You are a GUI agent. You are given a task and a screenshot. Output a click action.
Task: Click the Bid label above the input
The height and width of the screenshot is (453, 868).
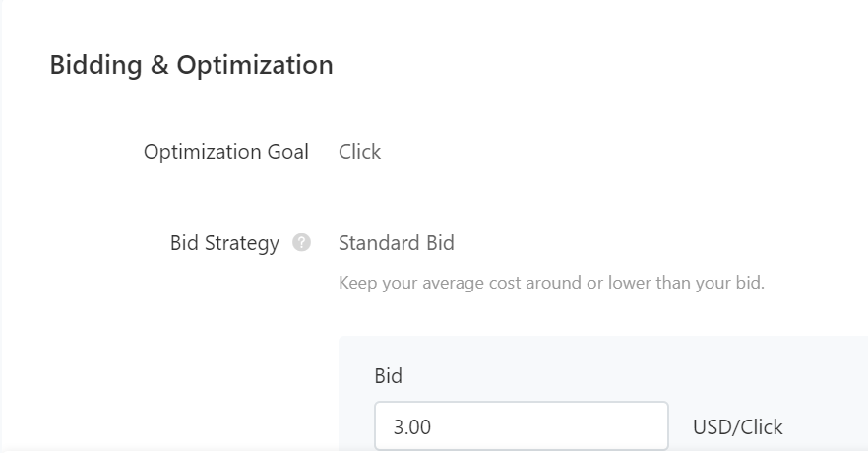coord(388,376)
